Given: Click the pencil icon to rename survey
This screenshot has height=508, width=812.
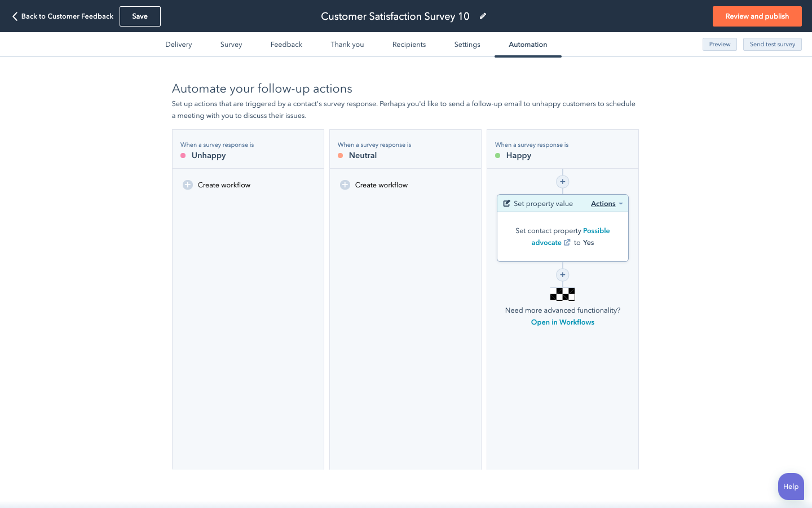Looking at the screenshot, I should coord(483,16).
